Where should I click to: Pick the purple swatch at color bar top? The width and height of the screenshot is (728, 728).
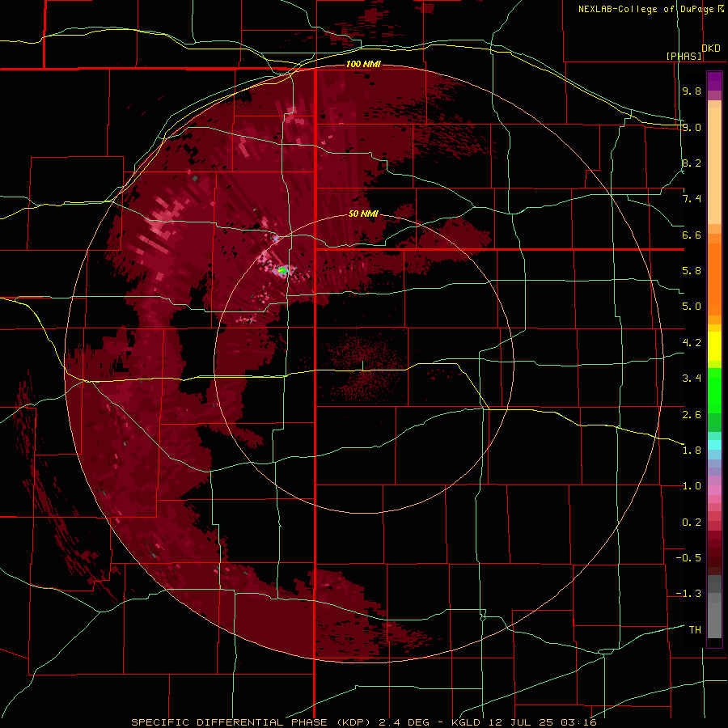(x=714, y=81)
